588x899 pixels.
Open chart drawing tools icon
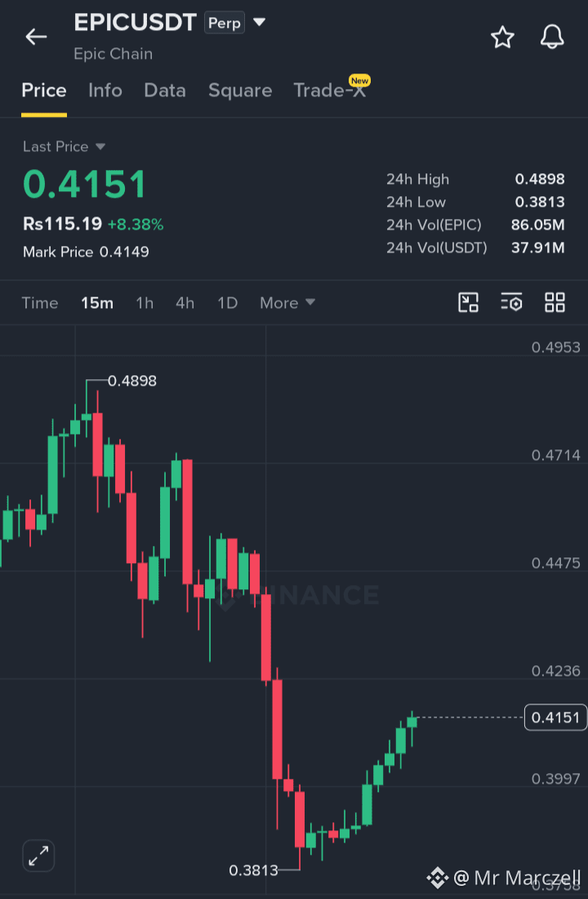[468, 302]
